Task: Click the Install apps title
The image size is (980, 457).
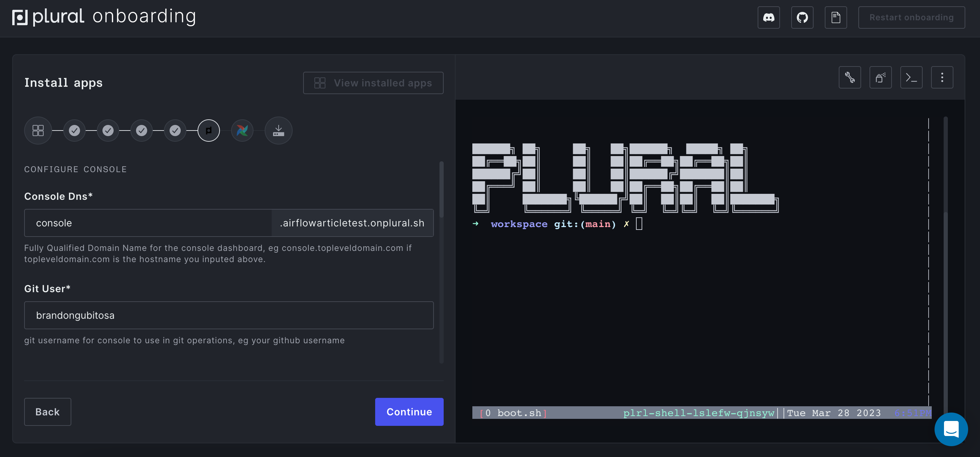Action: (x=63, y=83)
